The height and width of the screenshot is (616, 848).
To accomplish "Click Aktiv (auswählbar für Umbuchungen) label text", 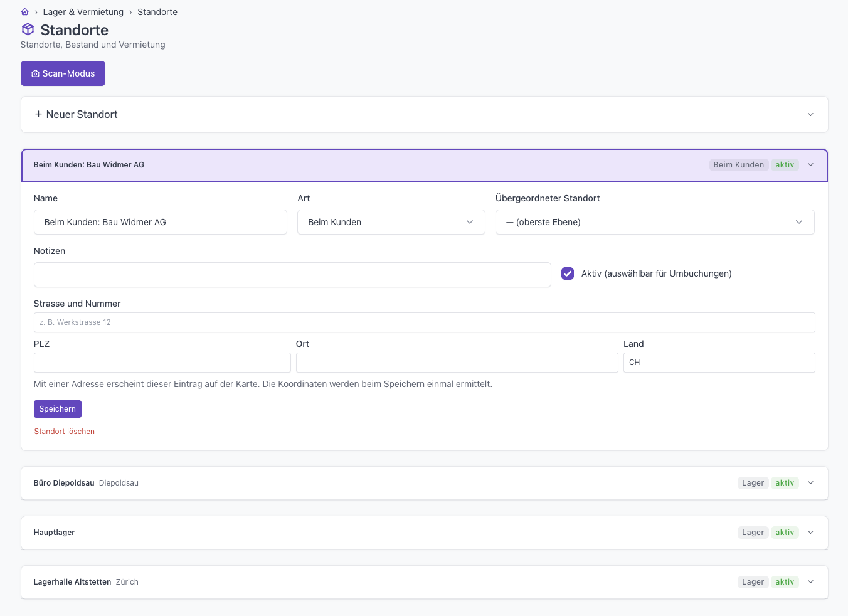I will point(657,273).
